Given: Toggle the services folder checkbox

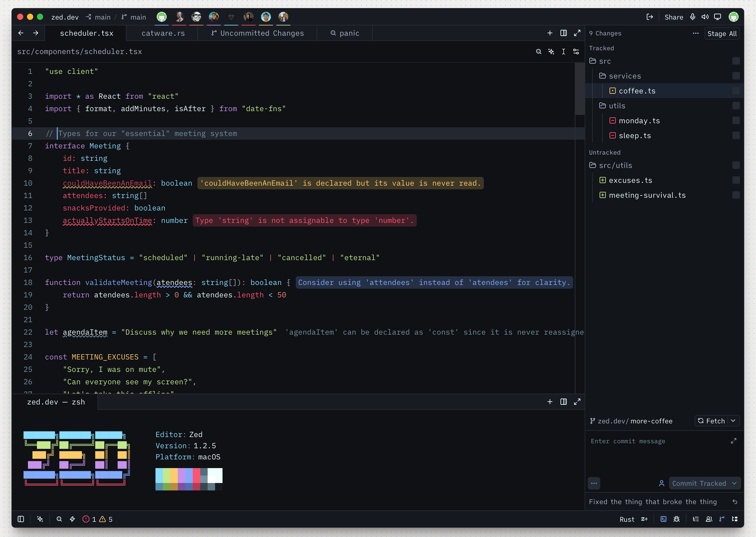Looking at the screenshot, I should coord(736,76).
